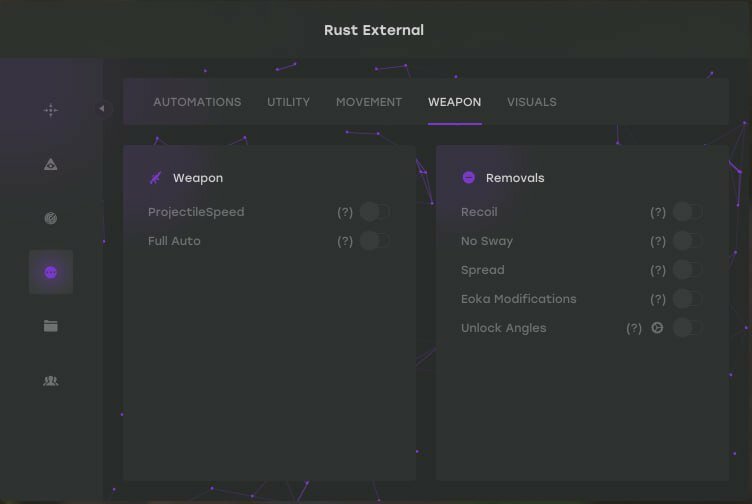Toggle the Recoil switch

[x=687, y=212]
